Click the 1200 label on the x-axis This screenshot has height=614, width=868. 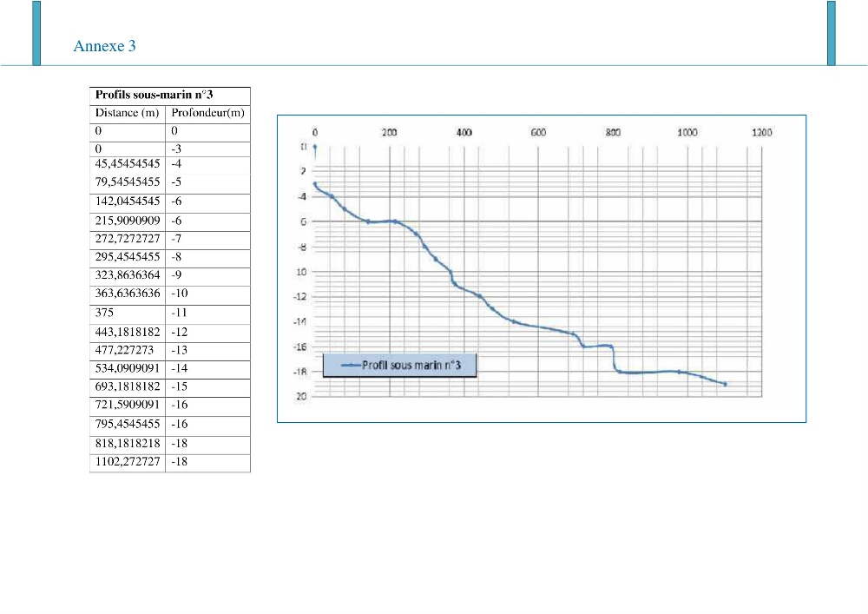(x=761, y=132)
